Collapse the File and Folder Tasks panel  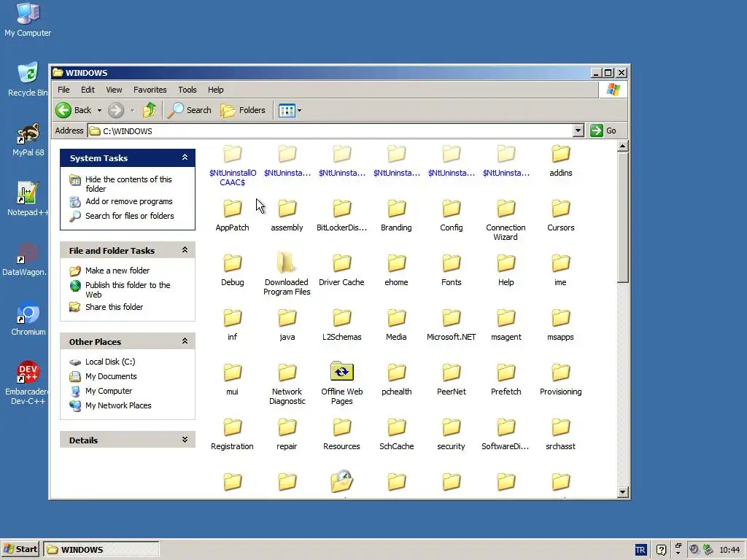coord(185,250)
